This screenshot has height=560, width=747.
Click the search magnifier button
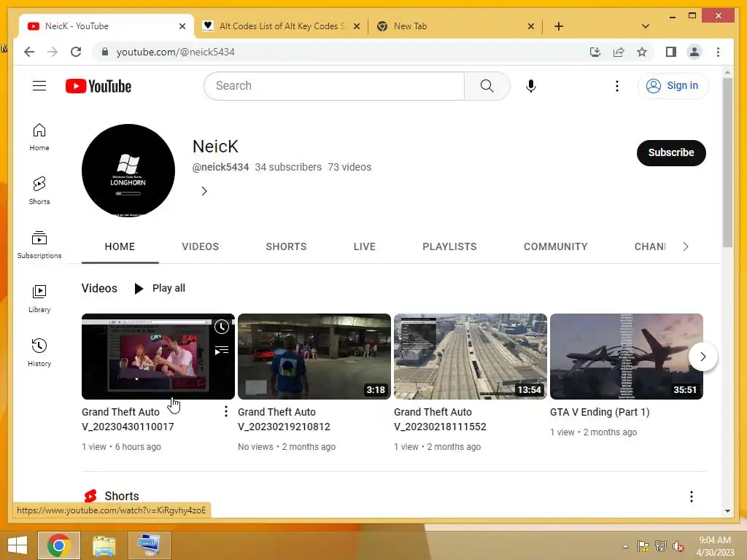(487, 86)
